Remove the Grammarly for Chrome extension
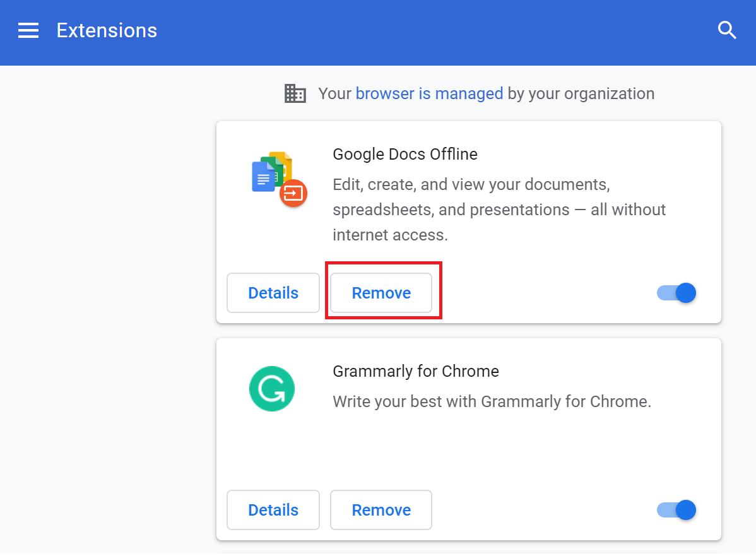The width and height of the screenshot is (756, 556). pos(381,510)
